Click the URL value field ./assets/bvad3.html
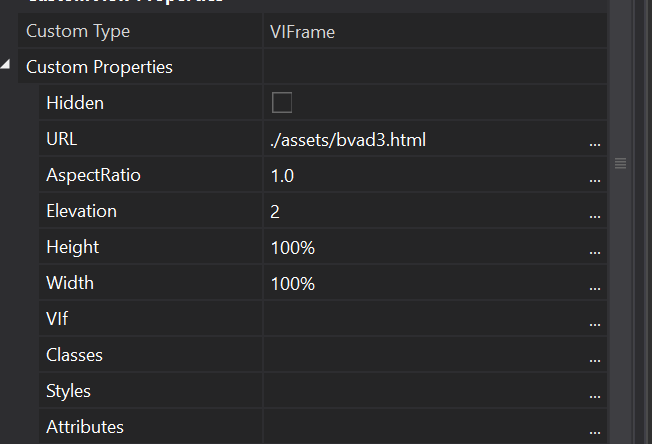Image resolution: width=652 pixels, height=444 pixels. click(348, 139)
